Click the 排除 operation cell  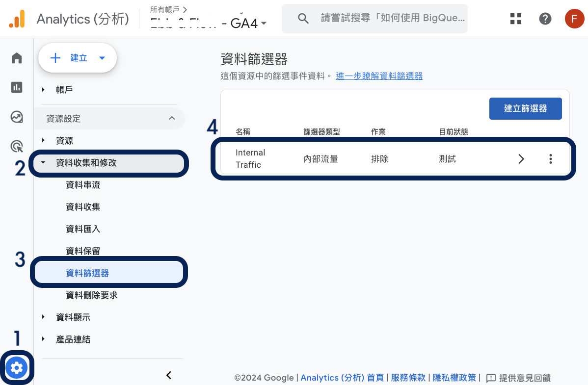click(x=379, y=159)
